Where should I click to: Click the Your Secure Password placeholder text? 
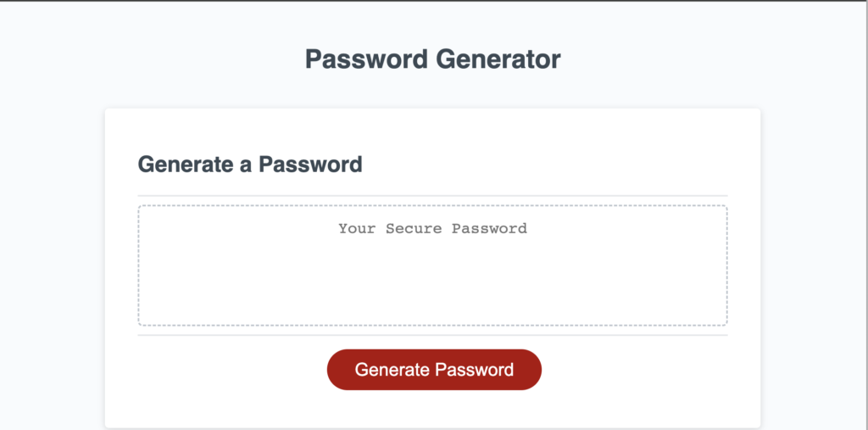click(x=432, y=228)
